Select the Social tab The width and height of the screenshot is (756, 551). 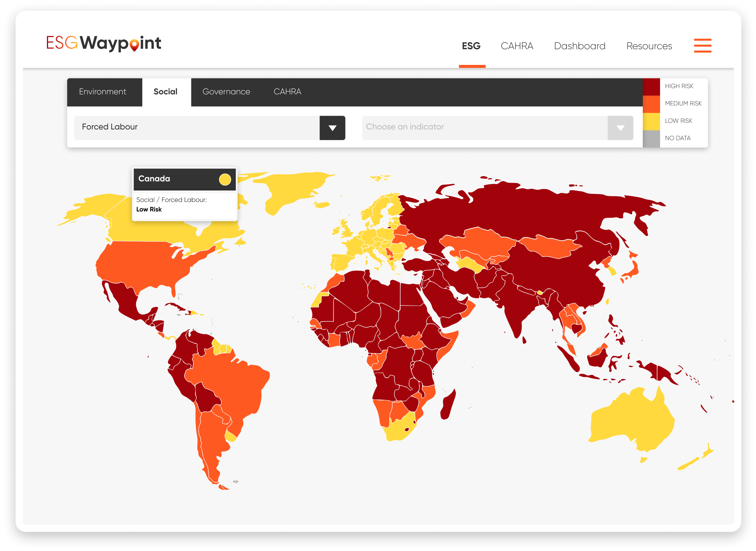point(166,92)
